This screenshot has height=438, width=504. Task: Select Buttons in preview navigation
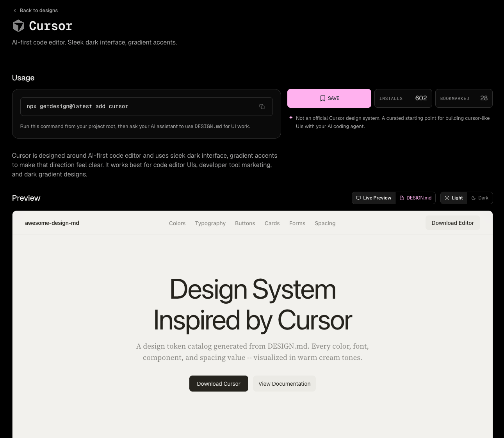coord(245,223)
